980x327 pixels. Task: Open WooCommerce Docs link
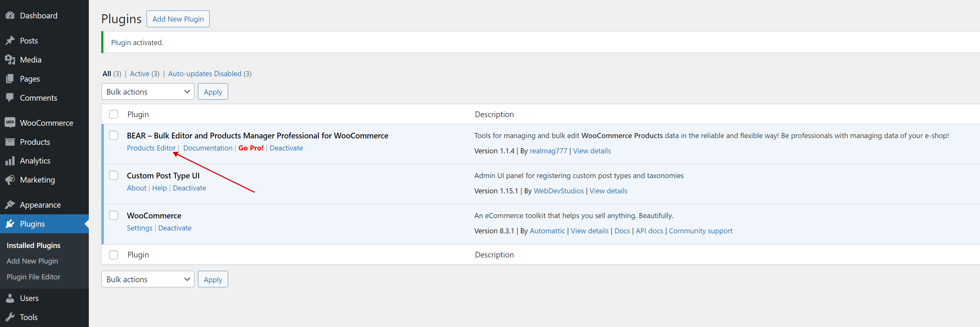pyautogui.click(x=622, y=231)
